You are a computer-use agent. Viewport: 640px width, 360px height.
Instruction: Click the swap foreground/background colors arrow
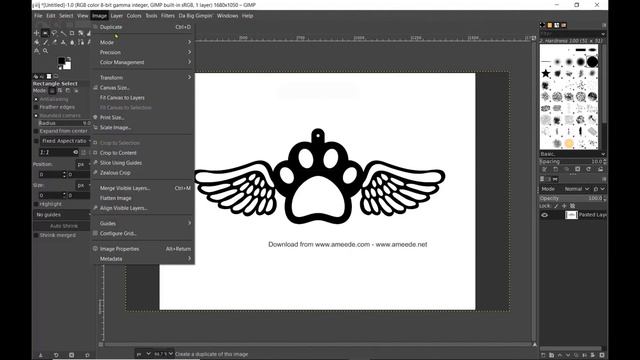tap(69, 59)
